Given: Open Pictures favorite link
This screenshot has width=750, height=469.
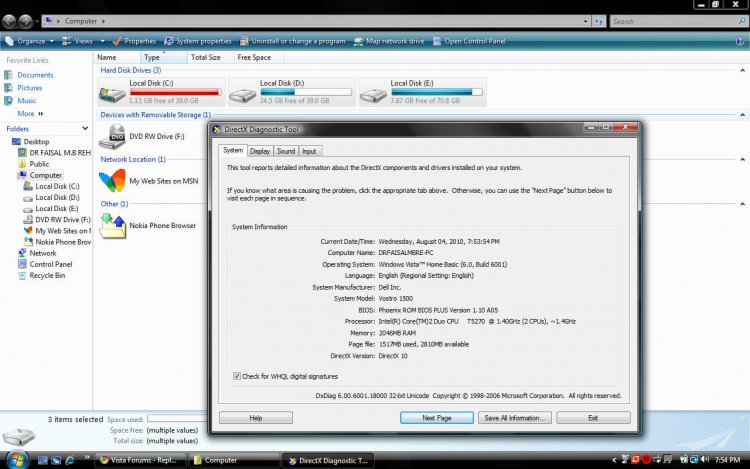Looking at the screenshot, I should [30, 88].
